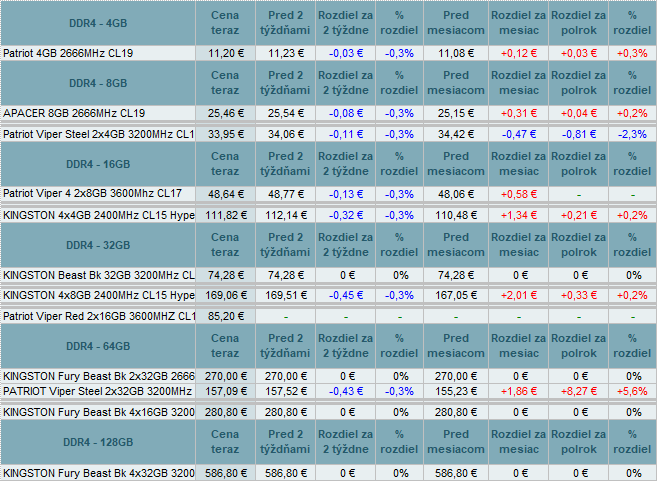Click the 11,08 € price from a month ago
This screenshot has width=657, height=481.
tap(456, 53)
